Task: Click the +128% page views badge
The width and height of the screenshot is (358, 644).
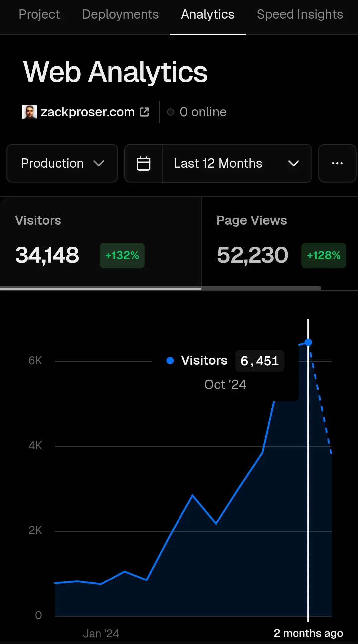Action: pyautogui.click(x=324, y=255)
